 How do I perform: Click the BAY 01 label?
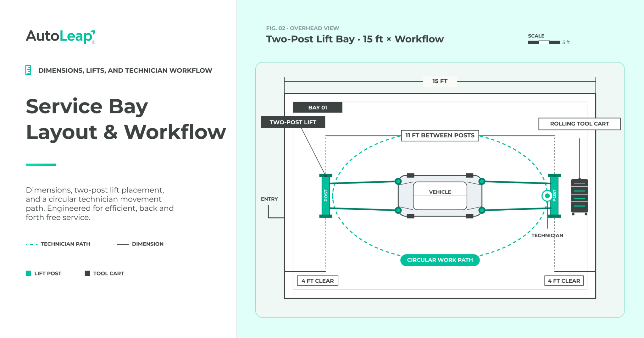pyautogui.click(x=318, y=108)
